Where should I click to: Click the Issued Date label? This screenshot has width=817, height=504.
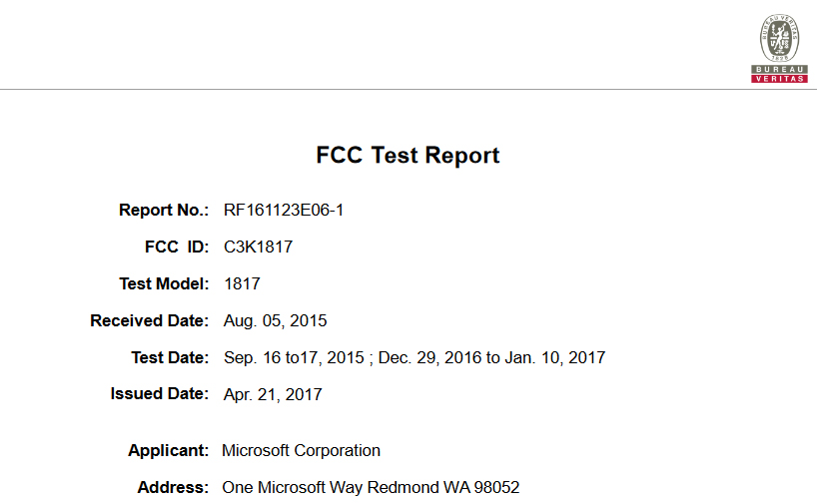click(x=160, y=393)
